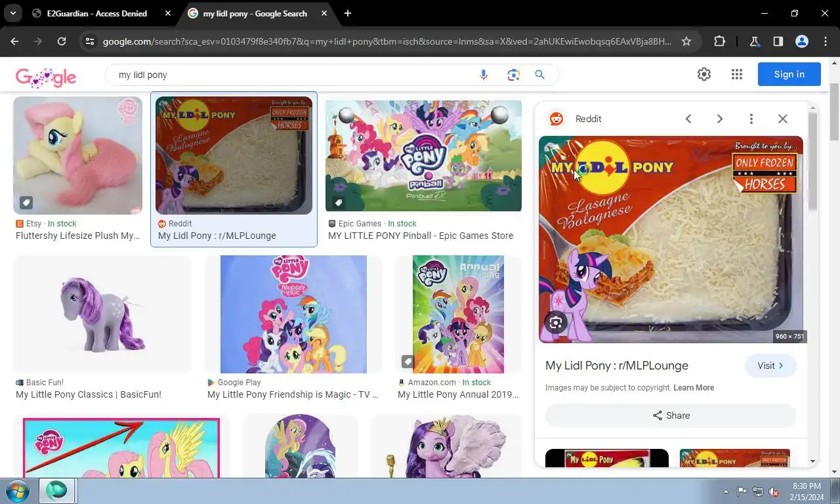Show previous image in preview panel
The height and width of the screenshot is (504, 840).
point(688,119)
